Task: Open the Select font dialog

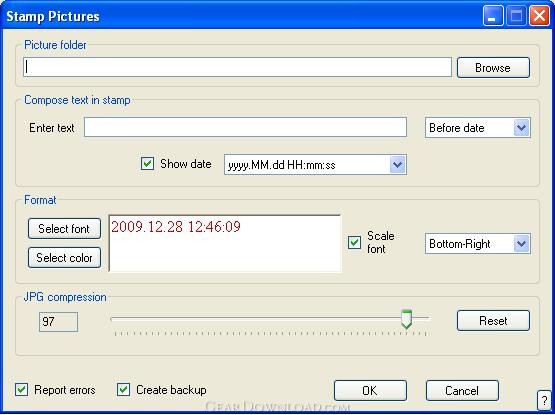Action: tap(64, 229)
